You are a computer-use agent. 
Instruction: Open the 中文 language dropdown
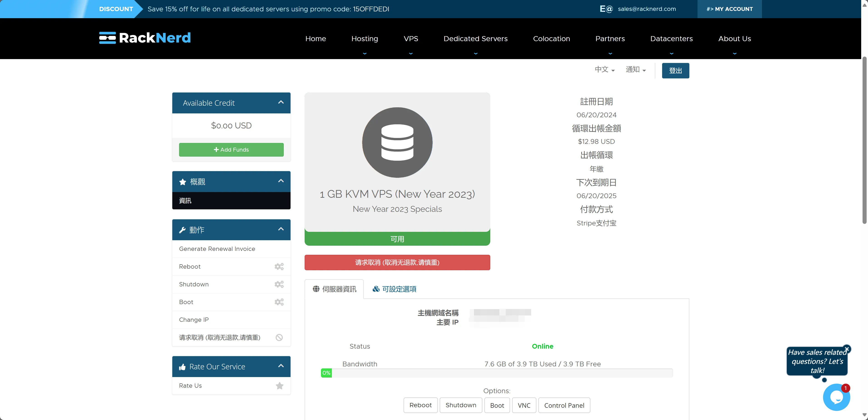(x=604, y=70)
